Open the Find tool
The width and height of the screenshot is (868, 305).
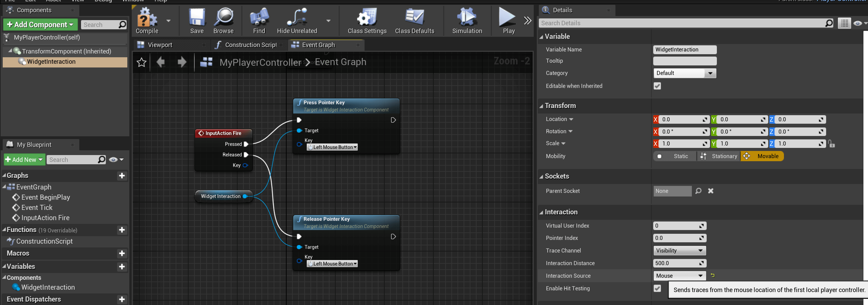pos(259,21)
